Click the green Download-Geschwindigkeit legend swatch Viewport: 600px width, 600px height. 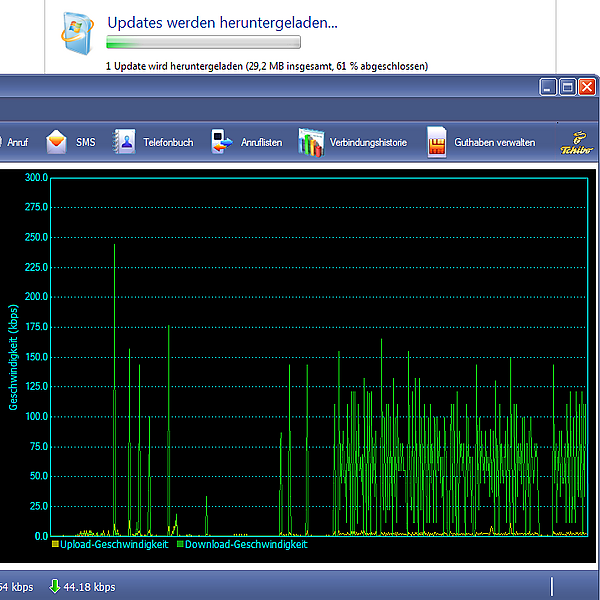pos(180,545)
